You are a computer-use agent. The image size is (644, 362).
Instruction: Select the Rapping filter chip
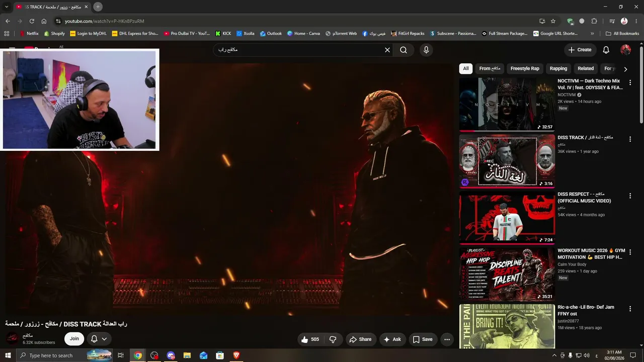[558, 68]
